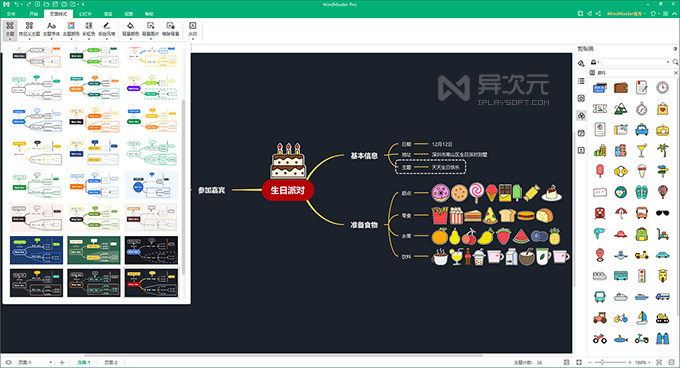Viewport: 680px width, 368px height.
Task: Click the 背景颜色 background color bucket
Action: pos(130,26)
